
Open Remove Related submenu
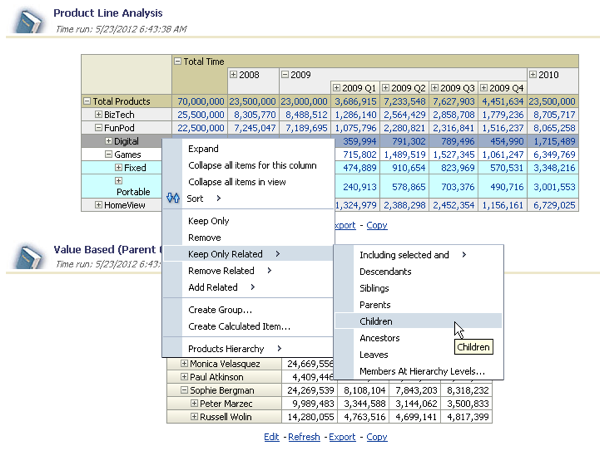pos(248,270)
